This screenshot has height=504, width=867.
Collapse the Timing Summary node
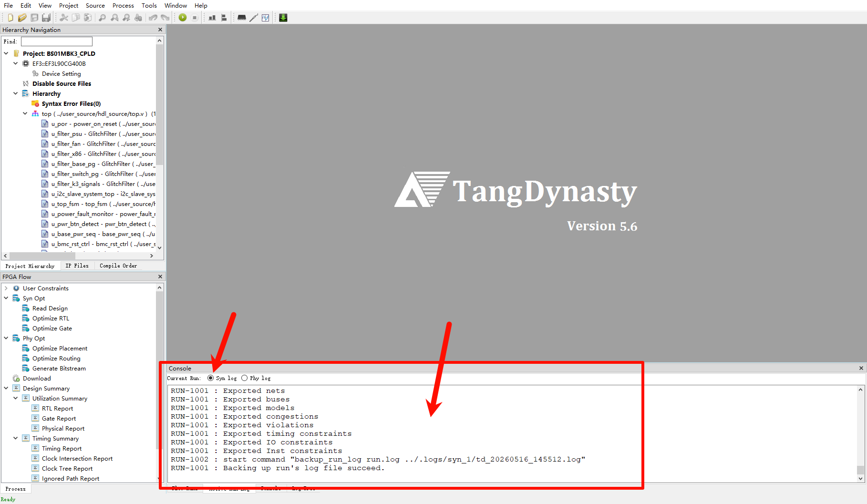click(16, 438)
